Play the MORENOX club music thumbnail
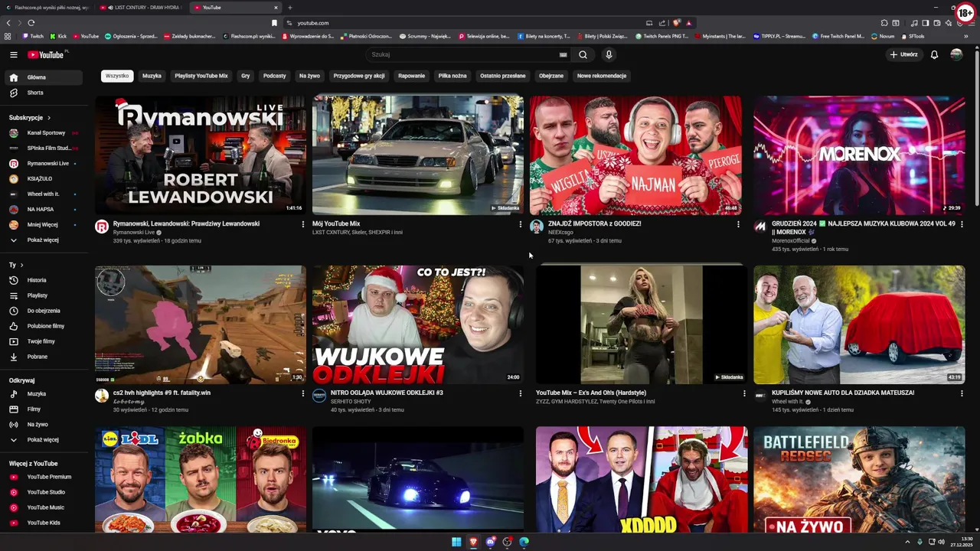Image resolution: width=980 pixels, height=551 pixels. (859, 155)
